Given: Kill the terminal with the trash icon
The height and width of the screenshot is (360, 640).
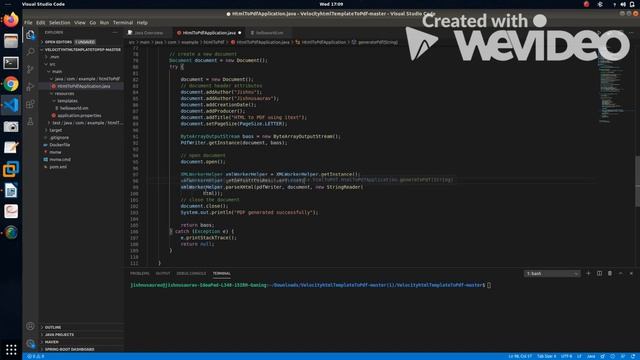Looking at the screenshot, I should pos(610,273).
